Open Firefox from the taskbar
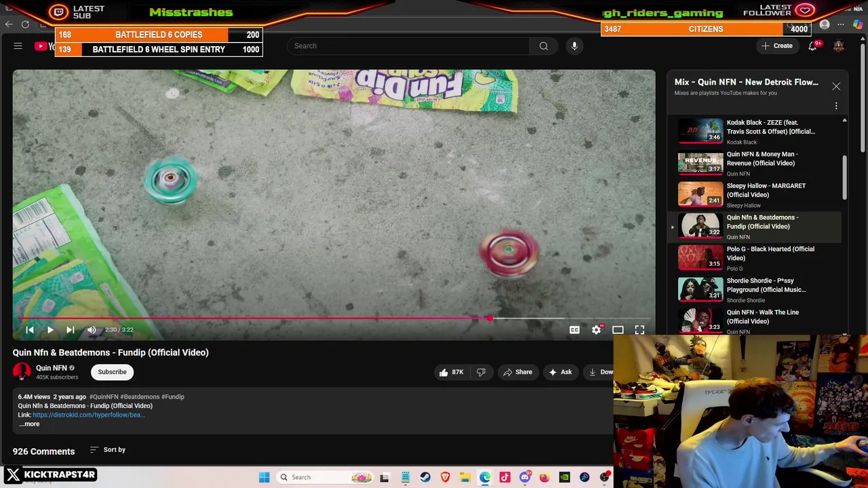Viewport: 868px width, 488px height. (545, 477)
